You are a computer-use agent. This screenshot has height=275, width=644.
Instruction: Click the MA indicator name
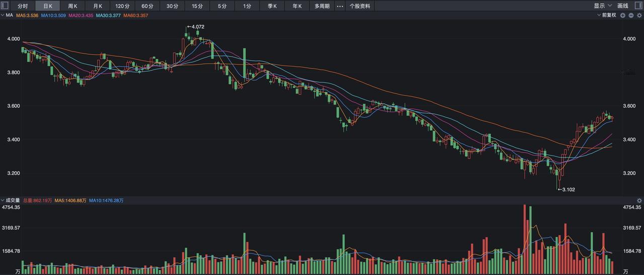point(9,16)
